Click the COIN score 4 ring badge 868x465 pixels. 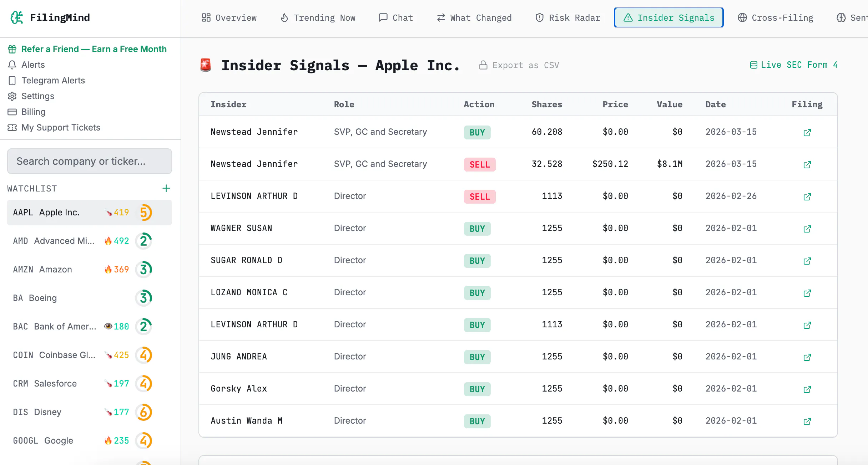144,355
